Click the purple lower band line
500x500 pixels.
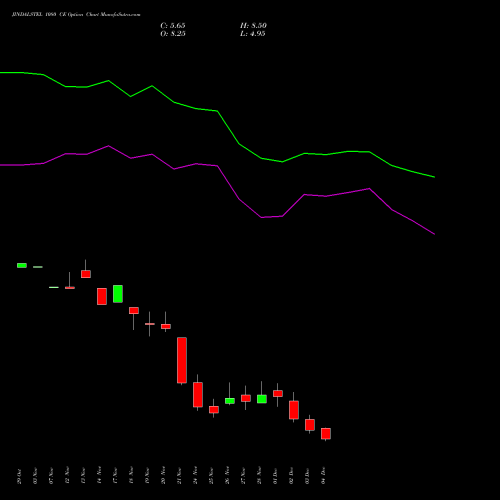click(x=217, y=166)
